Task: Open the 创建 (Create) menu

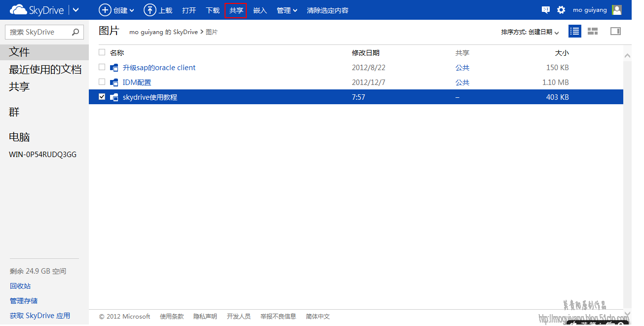Action: pos(116,10)
